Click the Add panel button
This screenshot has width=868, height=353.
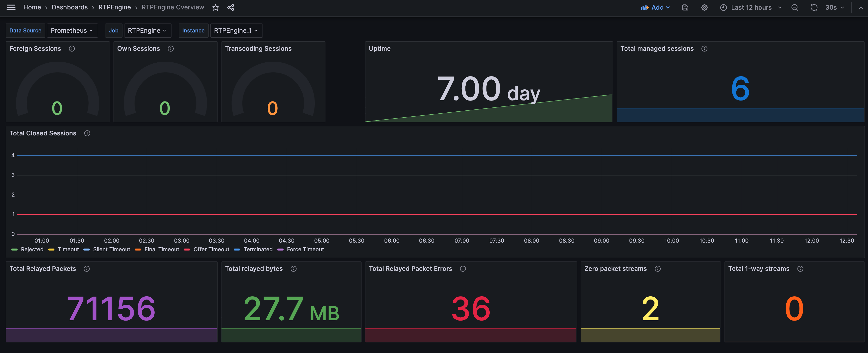point(655,7)
